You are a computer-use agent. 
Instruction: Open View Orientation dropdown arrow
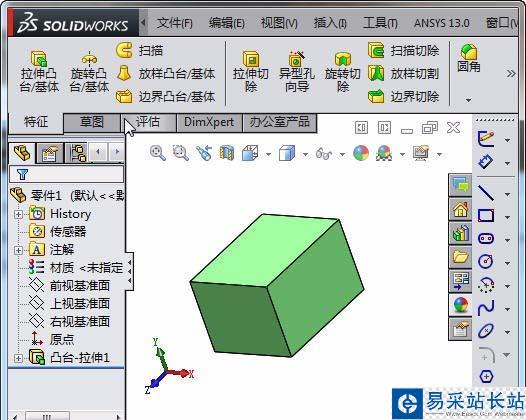tap(268, 155)
